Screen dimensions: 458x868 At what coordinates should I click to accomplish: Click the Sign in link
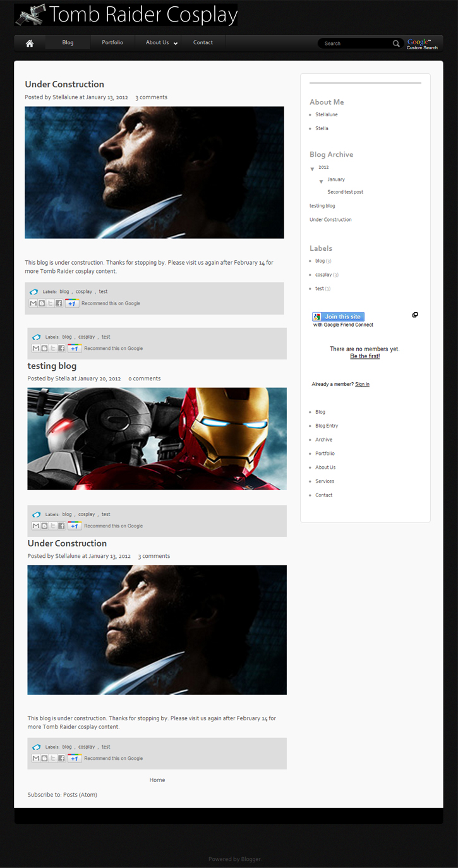(362, 384)
